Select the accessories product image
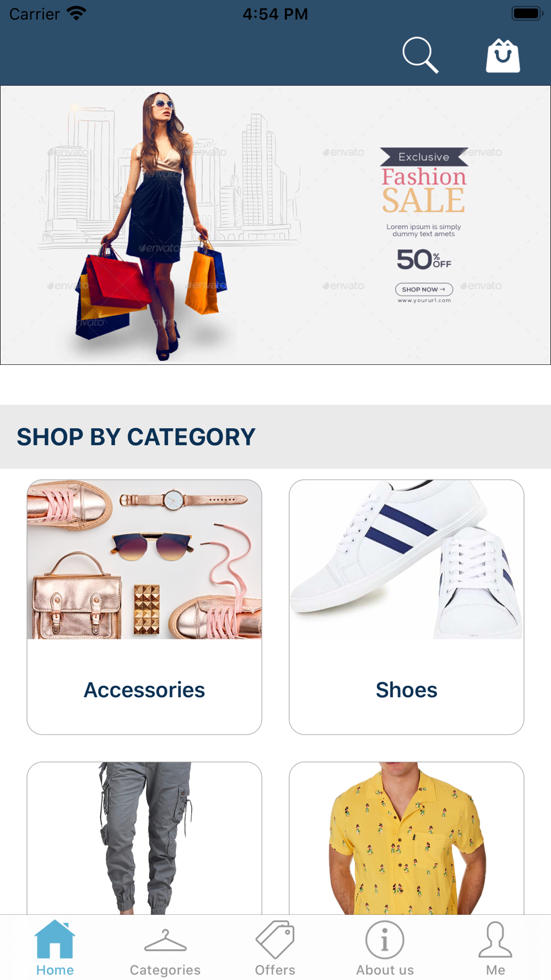Viewport: 551px width, 980px height. (x=144, y=559)
